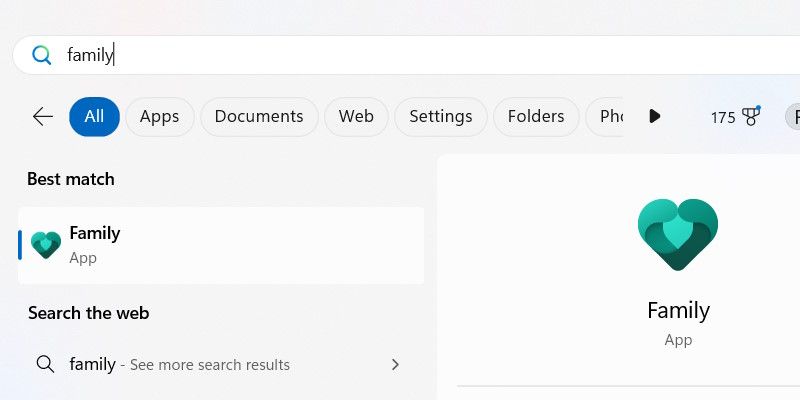Screen dimensions: 800x400
Task: Filter results by Documents
Action: click(x=259, y=117)
